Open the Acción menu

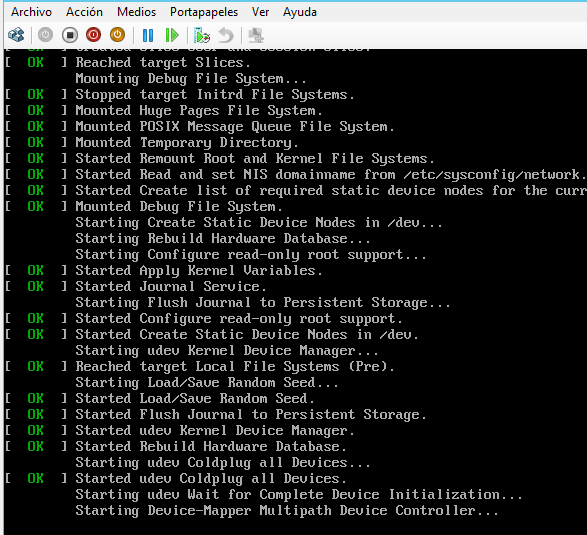(x=84, y=12)
